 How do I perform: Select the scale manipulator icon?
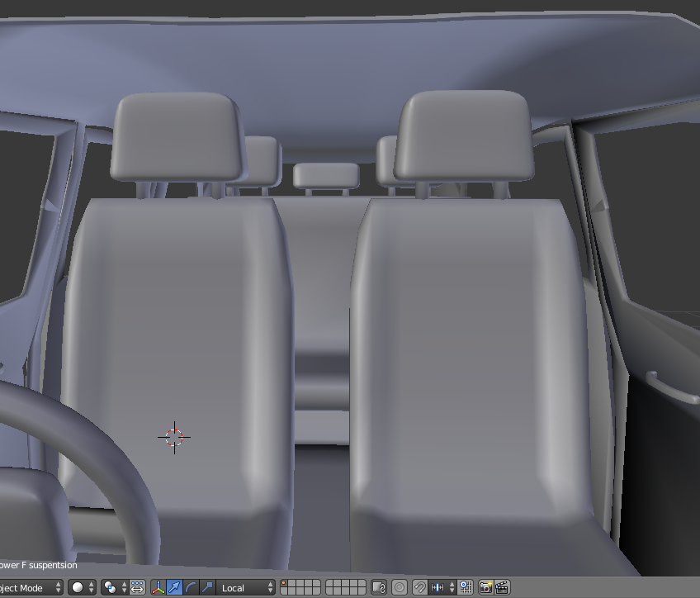coord(207,588)
